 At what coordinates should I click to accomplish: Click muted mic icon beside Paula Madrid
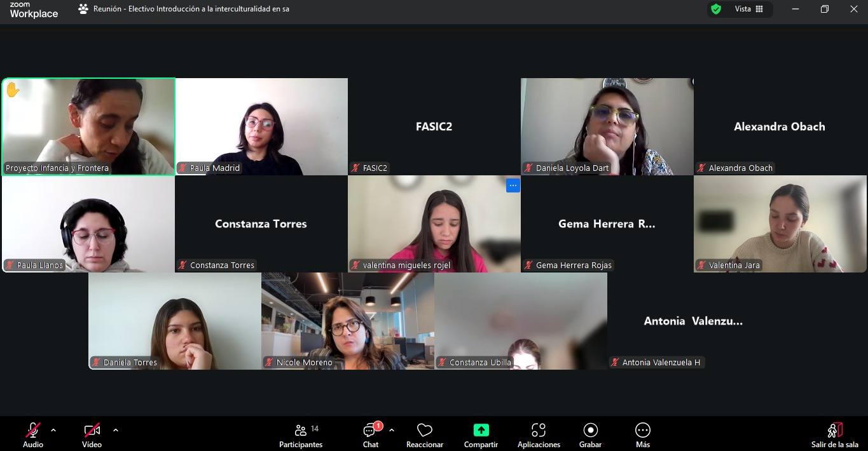pyautogui.click(x=183, y=168)
